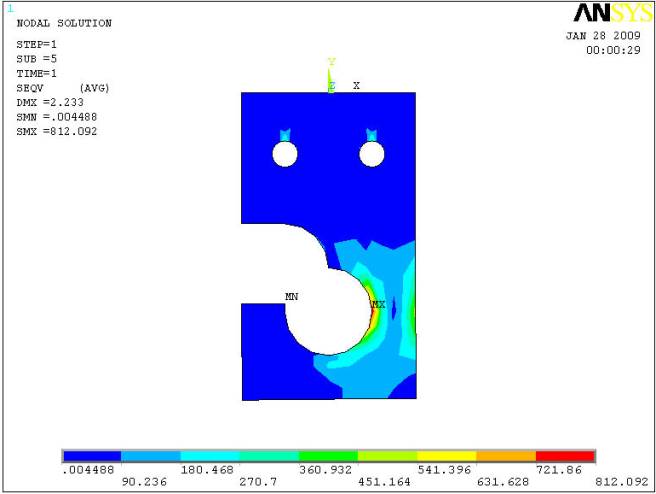This screenshot has height=494, width=656.
Task: Click the STEP=1 label
Action: point(36,44)
